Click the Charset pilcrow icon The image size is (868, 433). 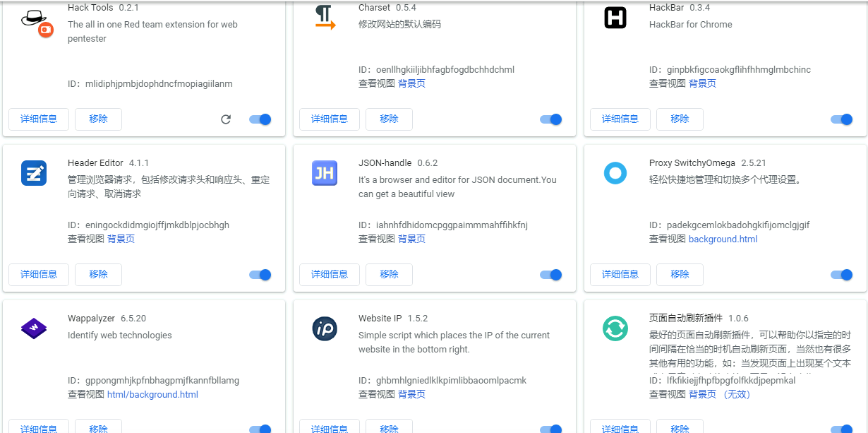(325, 17)
